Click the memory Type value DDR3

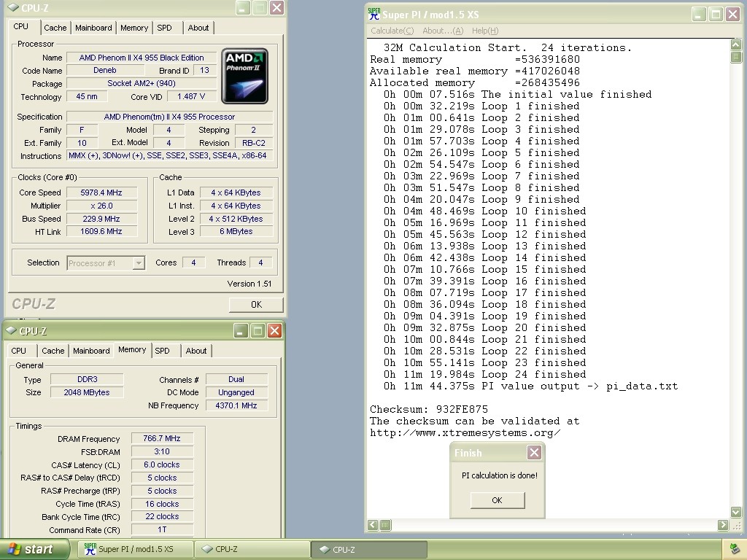pos(88,379)
